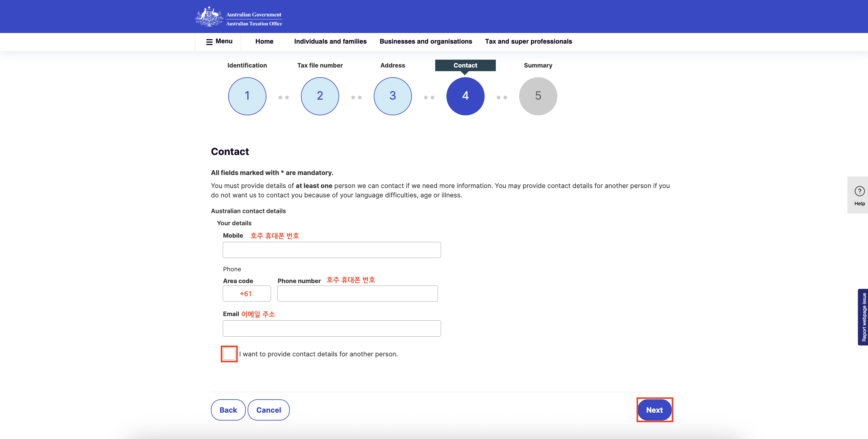
Task: Go to step 3 Address circle
Action: [392, 96]
